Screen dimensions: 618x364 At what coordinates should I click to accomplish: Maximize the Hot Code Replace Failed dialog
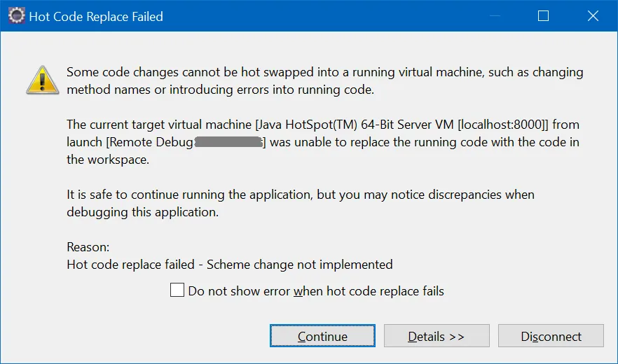tap(542, 15)
